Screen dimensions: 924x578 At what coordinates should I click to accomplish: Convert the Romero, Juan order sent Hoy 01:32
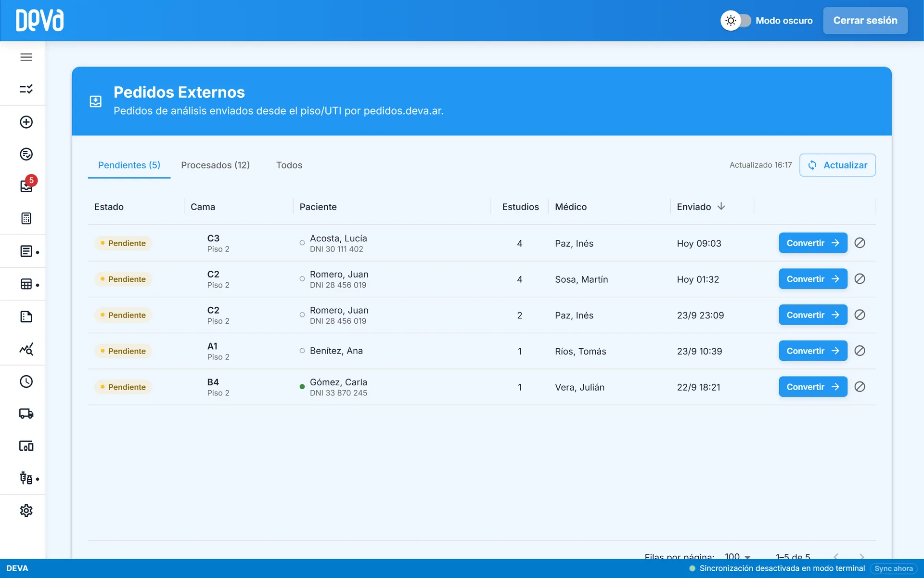pos(813,279)
